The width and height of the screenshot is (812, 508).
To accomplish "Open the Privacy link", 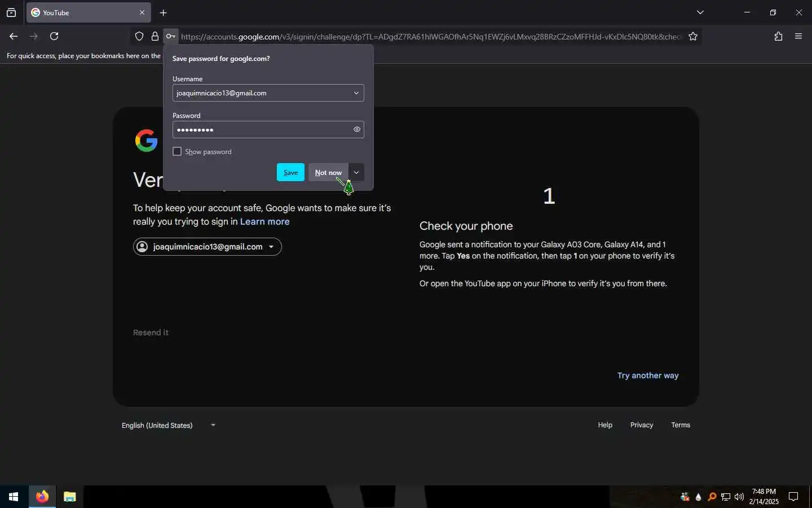I will 642,425.
